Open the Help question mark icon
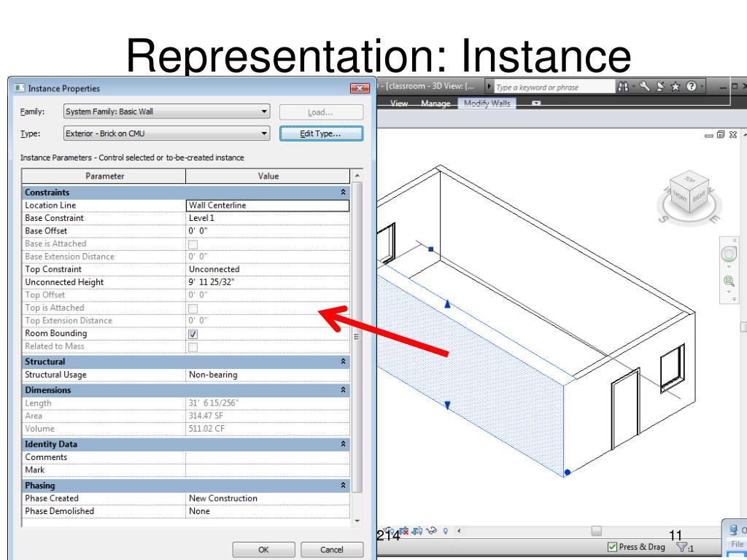Viewport: 747px width, 560px height. 692,86
